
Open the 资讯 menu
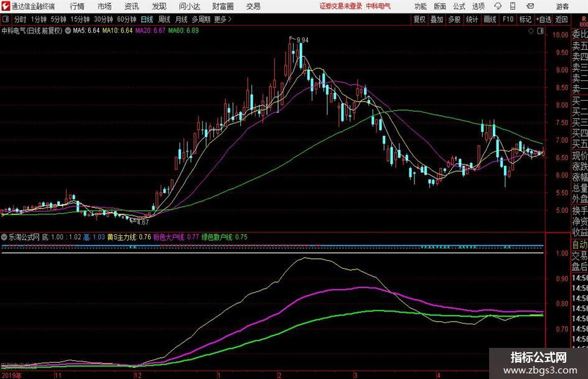point(132,6)
